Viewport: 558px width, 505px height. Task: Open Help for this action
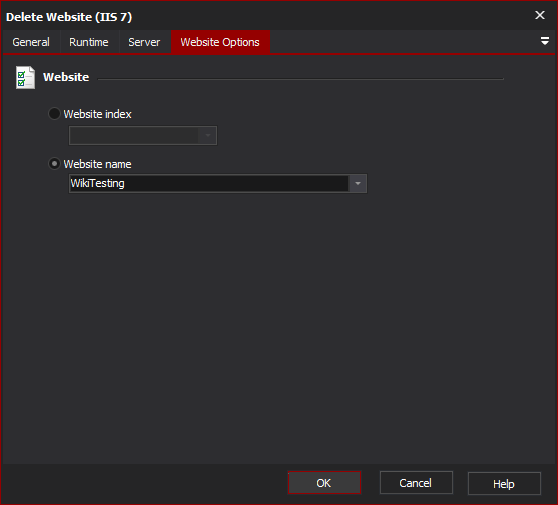click(504, 484)
